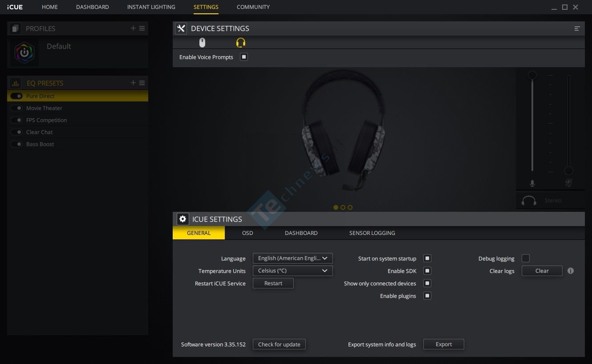Switch to the OSD tab
The width and height of the screenshot is (592, 364).
click(247, 233)
